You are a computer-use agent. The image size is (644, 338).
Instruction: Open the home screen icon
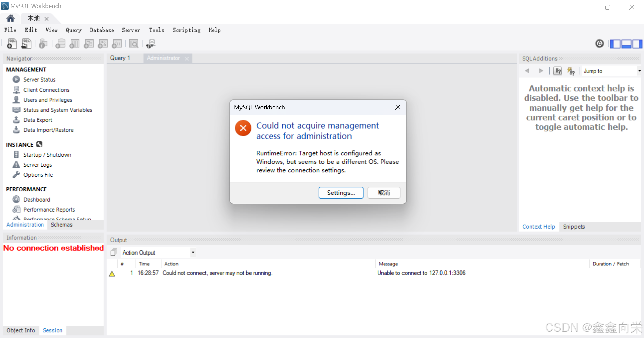point(11,18)
